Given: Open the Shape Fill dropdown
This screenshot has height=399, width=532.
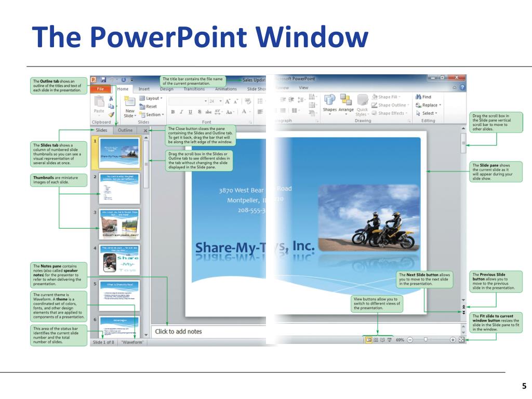Looking at the screenshot, I should click(387, 97).
